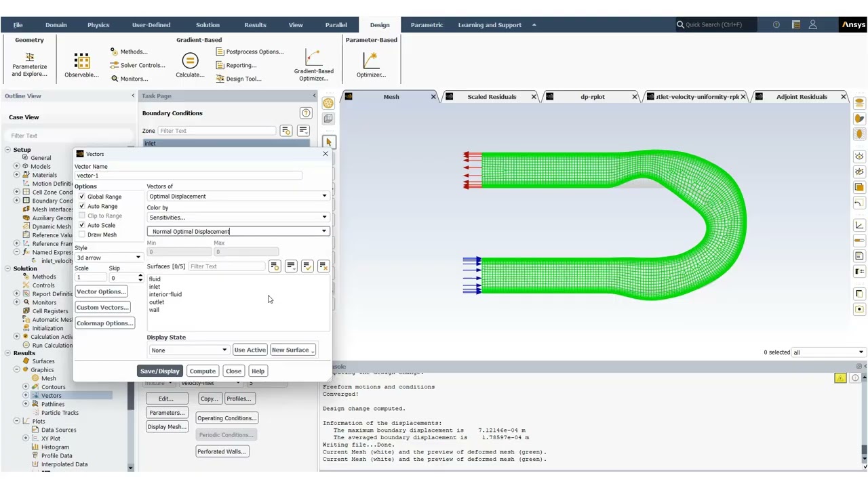Viewport: 868px width, 488px height.
Task: Launch Parameter-Based Optimizer
Action: pos(371,65)
